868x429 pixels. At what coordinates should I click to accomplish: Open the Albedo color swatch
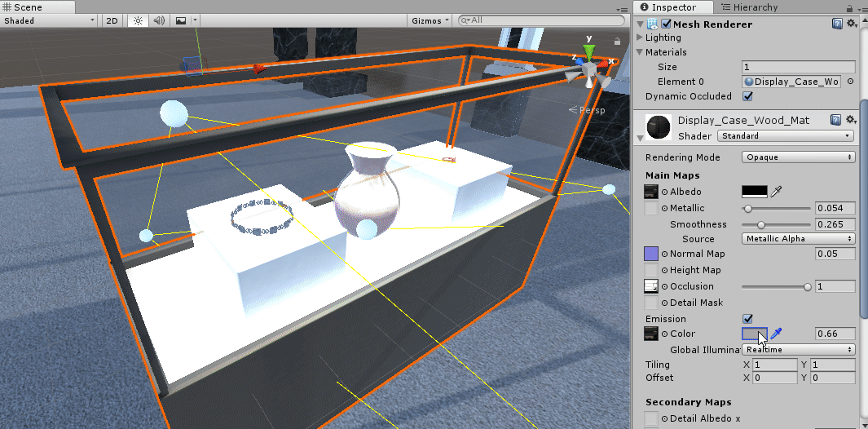coord(755,192)
